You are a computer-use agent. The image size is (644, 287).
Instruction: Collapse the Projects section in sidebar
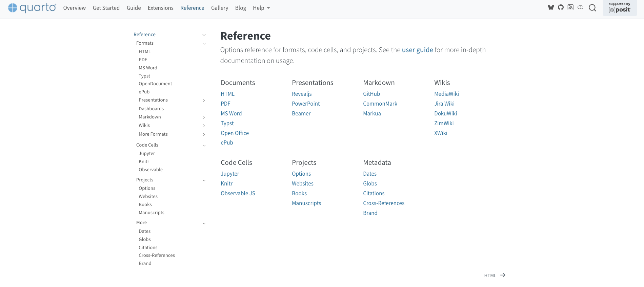(x=204, y=180)
